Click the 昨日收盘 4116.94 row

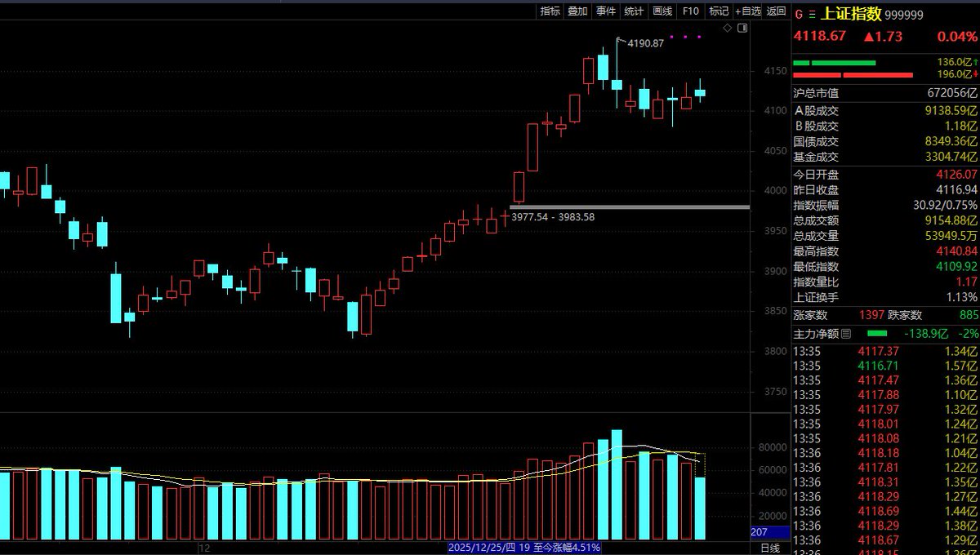coord(885,189)
